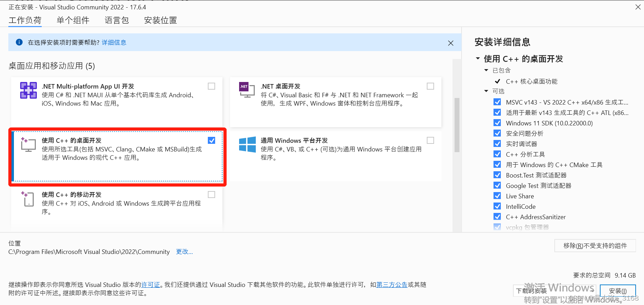Click the 更改... location link
This screenshot has height=305, width=644.
click(x=184, y=252)
